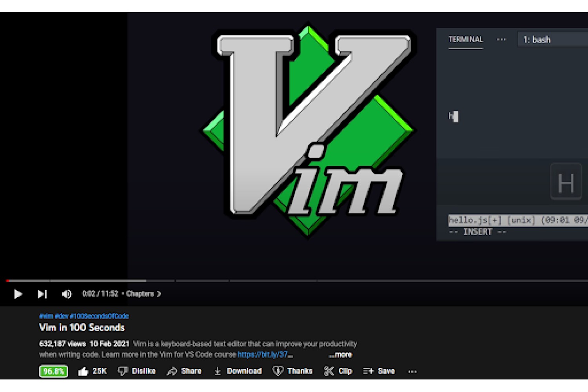Expand description with ...more
This screenshot has width=588, height=392.
pos(340,354)
